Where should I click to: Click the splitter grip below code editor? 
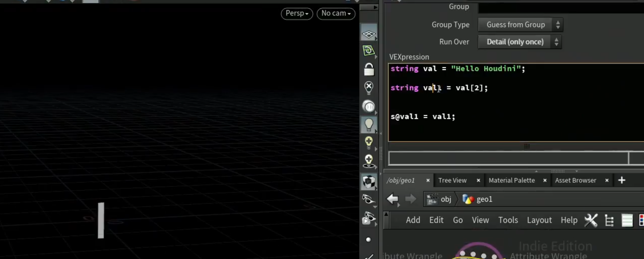pos(527,146)
